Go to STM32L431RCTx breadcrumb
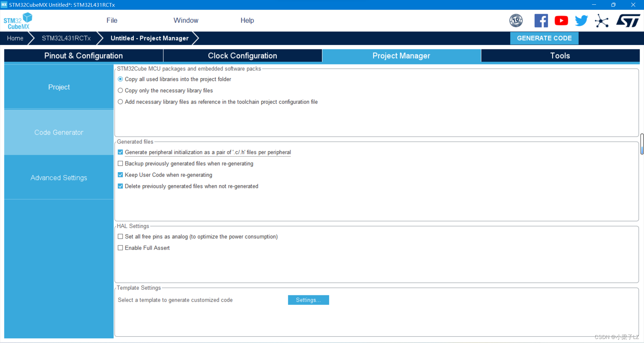 [x=66, y=38]
